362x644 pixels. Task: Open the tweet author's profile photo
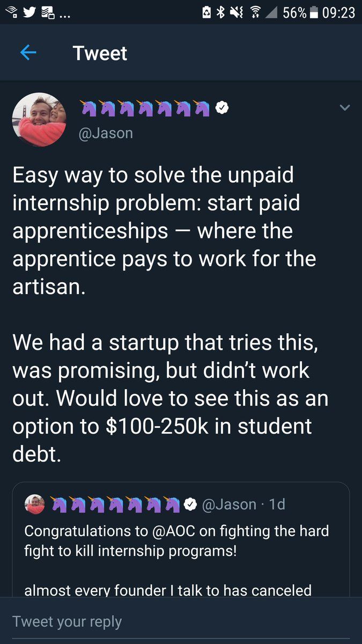(x=39, y=120)
